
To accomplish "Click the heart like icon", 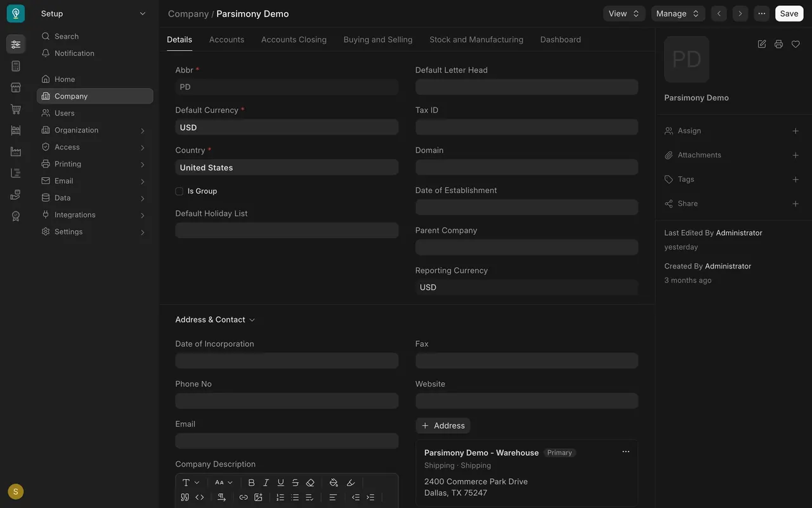I will (x=796, y=44).
